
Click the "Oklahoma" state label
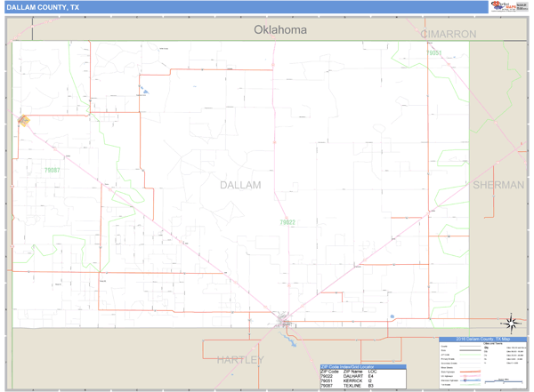[280, 30]
